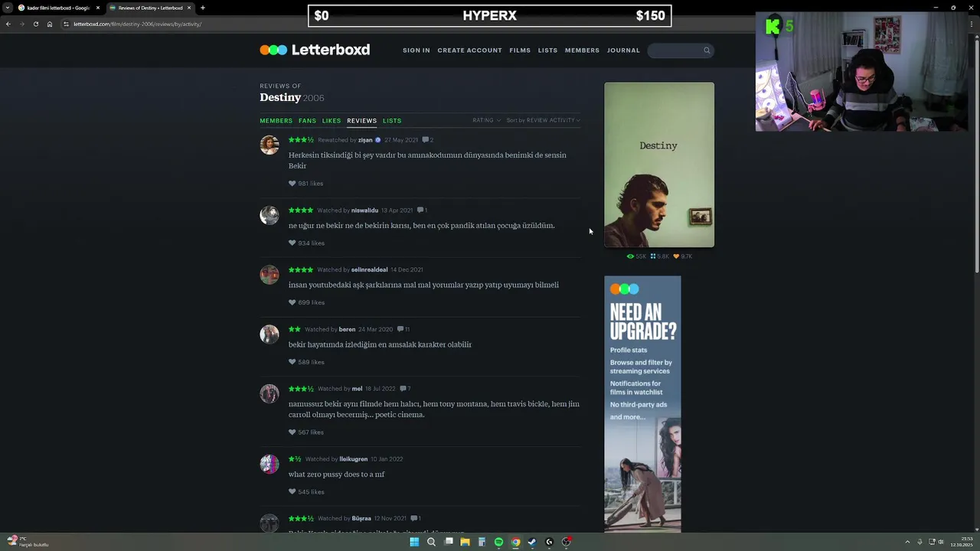Click the heart icon next to 981 likes
The width and height of the screenshot is (980, 551).
click(x=292, y=184)
